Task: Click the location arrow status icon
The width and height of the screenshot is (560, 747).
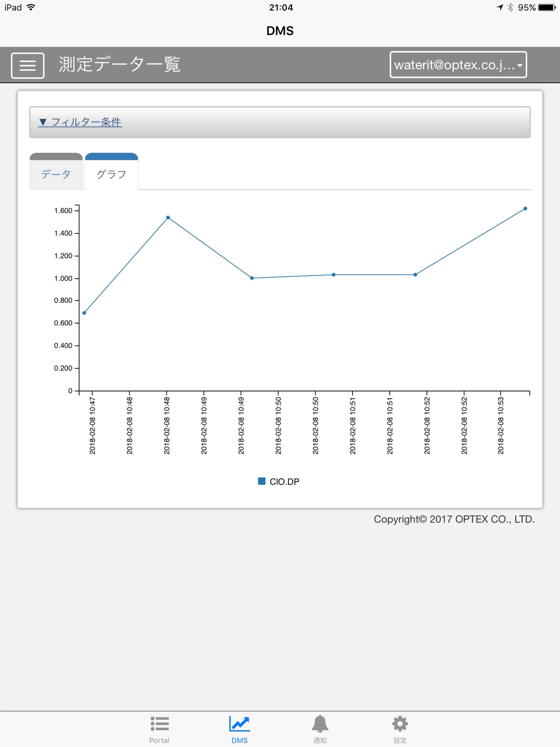Action: click(x=500, y=7)
